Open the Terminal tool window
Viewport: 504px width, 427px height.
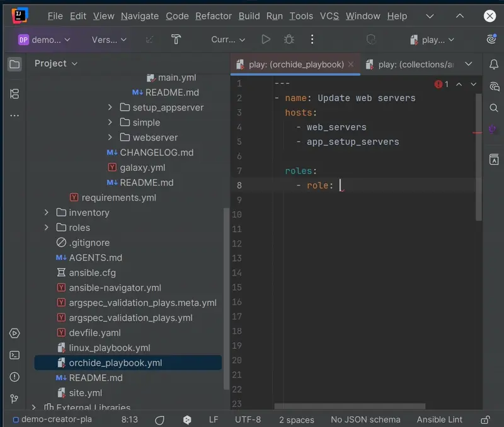click(x=14, y=355)
